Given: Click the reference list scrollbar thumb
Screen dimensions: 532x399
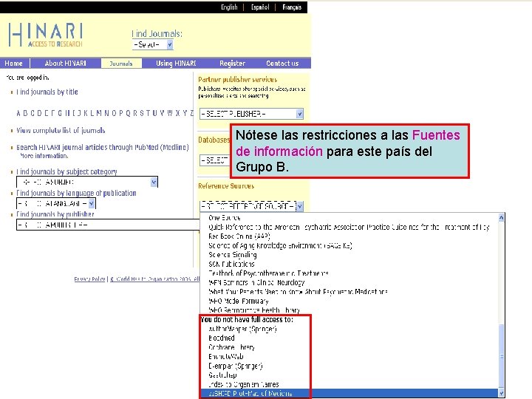Looking at the screenshot, I should [x=501, y=356].
